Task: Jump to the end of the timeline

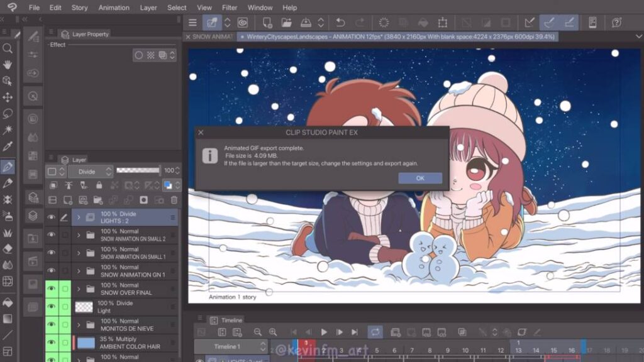Action: tap(355, 332)
